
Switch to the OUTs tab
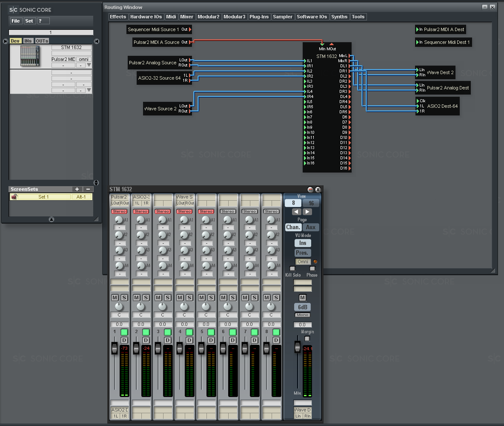(x=42, y=41)
